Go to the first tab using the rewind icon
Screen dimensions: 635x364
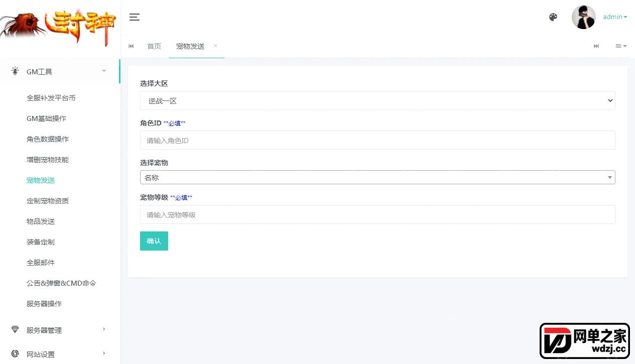[x=131, y=46]
